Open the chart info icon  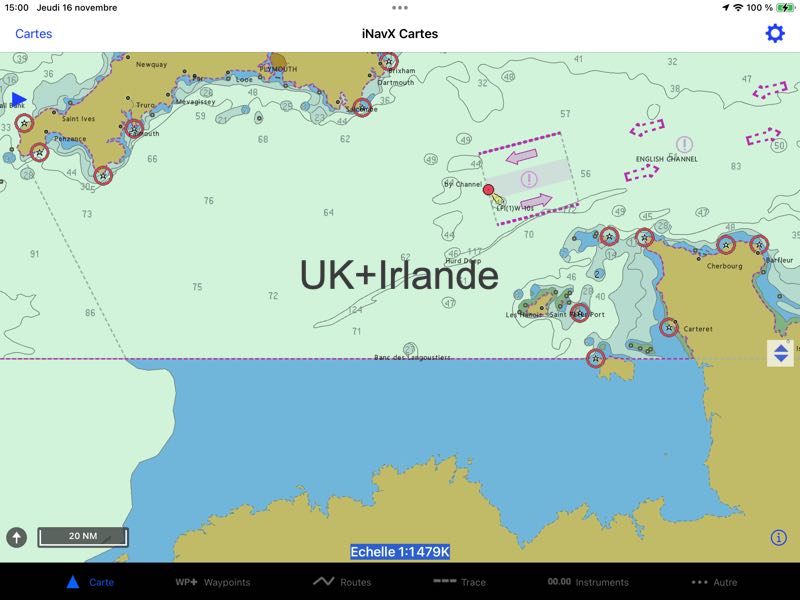(778, 537)
